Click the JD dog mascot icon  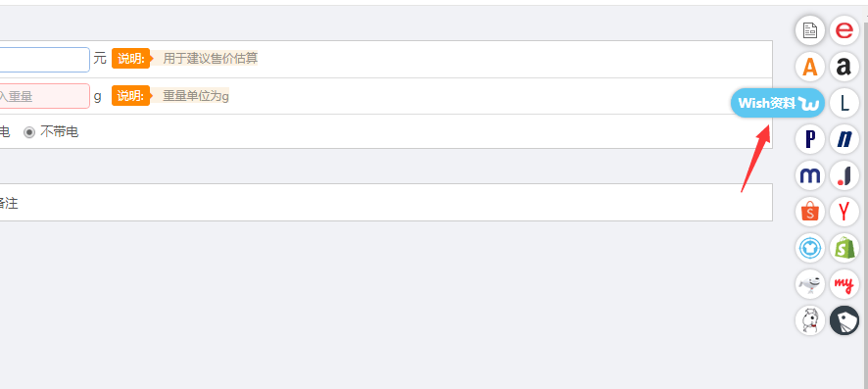point(810,284)
